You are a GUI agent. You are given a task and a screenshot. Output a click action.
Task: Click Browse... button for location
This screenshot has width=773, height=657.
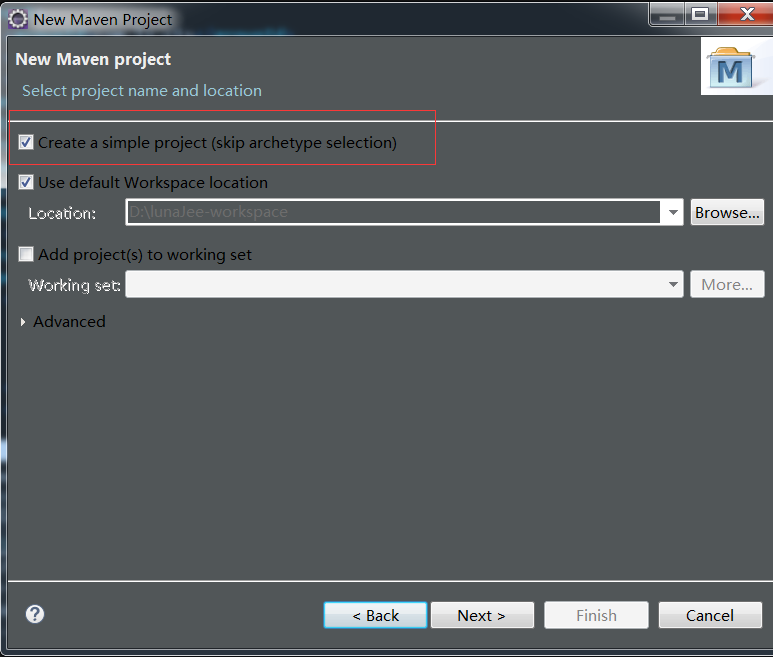[727, 212]
